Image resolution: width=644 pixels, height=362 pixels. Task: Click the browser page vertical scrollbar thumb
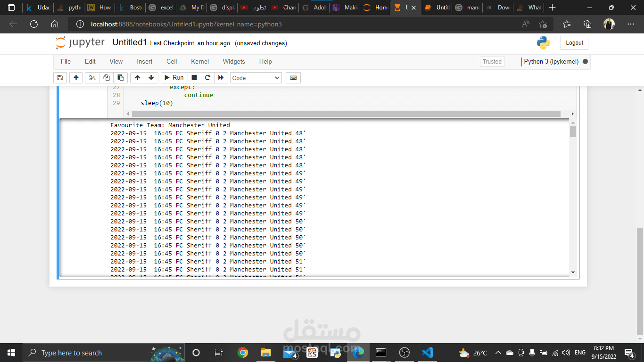(640, 281)
